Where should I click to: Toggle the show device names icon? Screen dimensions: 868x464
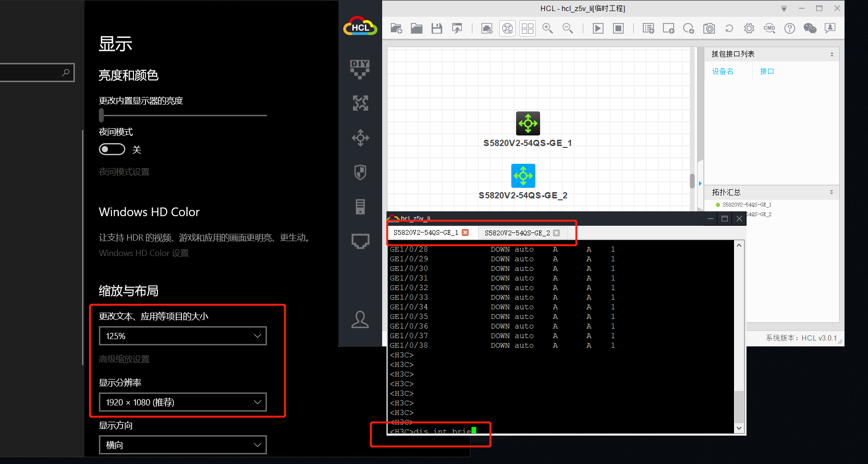point(507,28)
